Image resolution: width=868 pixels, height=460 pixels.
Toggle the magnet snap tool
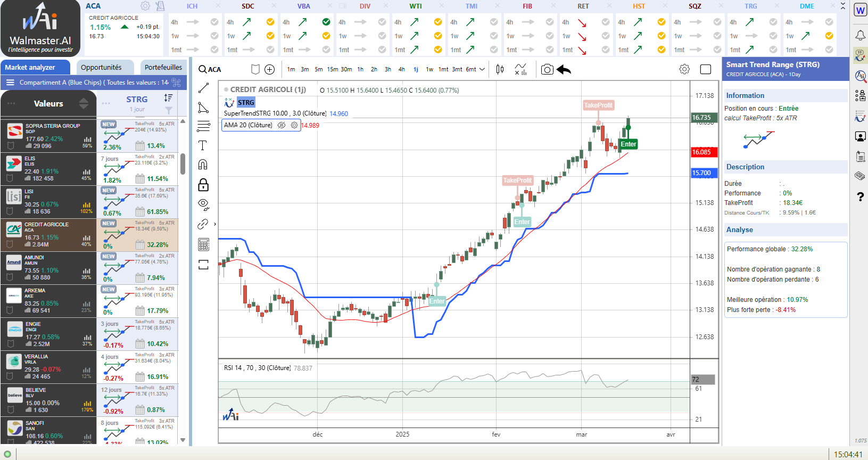[203, 165]
